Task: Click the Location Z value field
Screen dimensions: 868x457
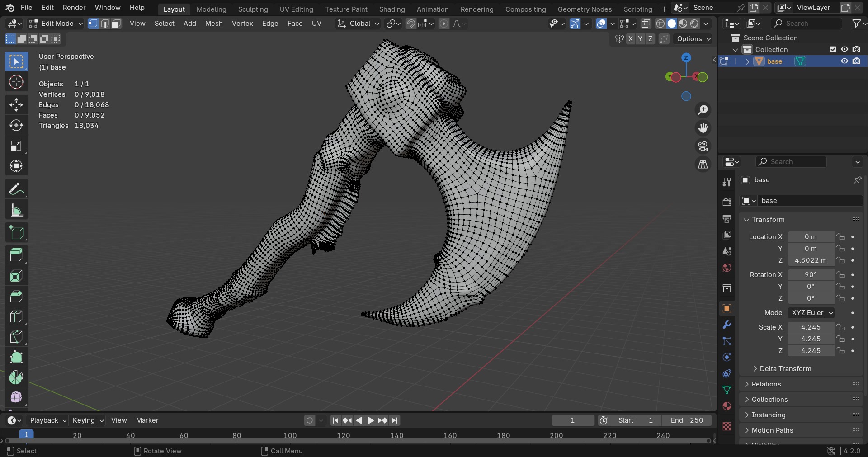Action: click(811, 260)
